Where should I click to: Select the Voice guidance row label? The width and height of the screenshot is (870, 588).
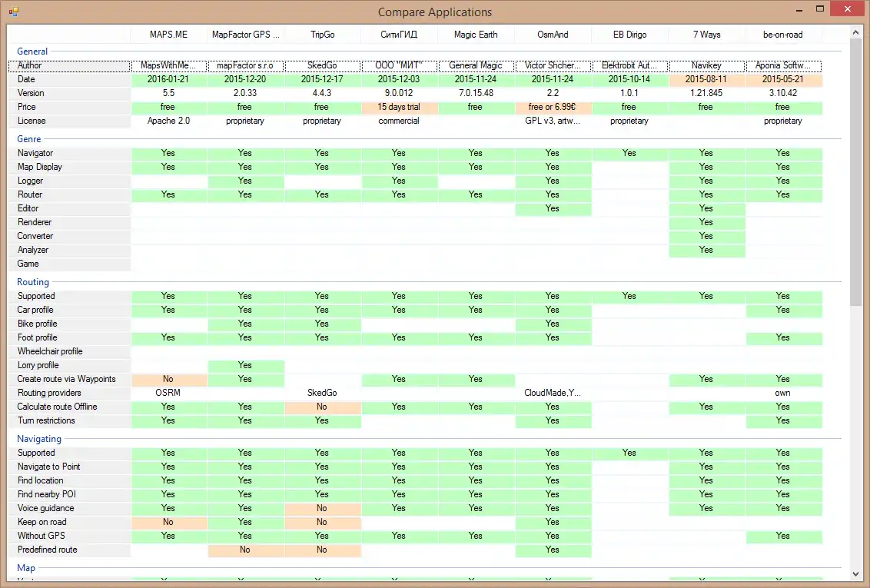pyautogui.click(x=69, y=509)
